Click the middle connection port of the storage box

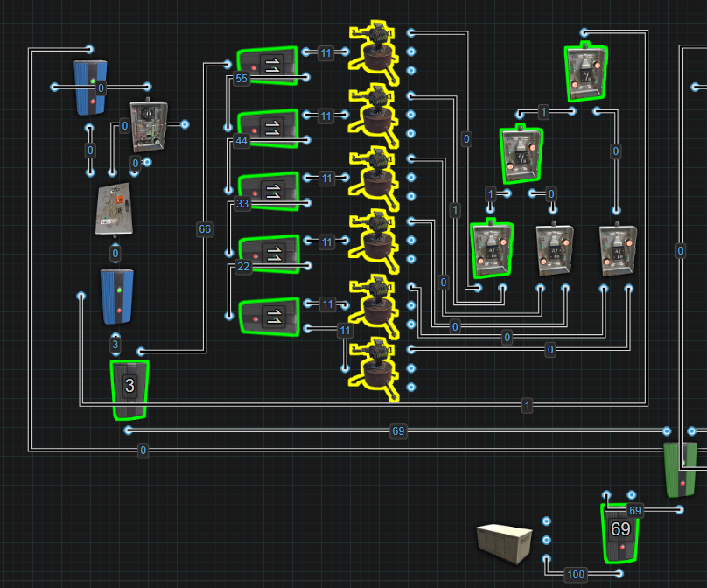click(x=547, y=540)
